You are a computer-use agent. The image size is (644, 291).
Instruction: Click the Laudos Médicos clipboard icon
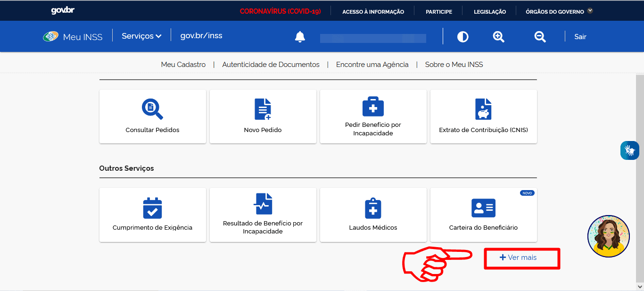pyautogui.click(x=373, y=208)
